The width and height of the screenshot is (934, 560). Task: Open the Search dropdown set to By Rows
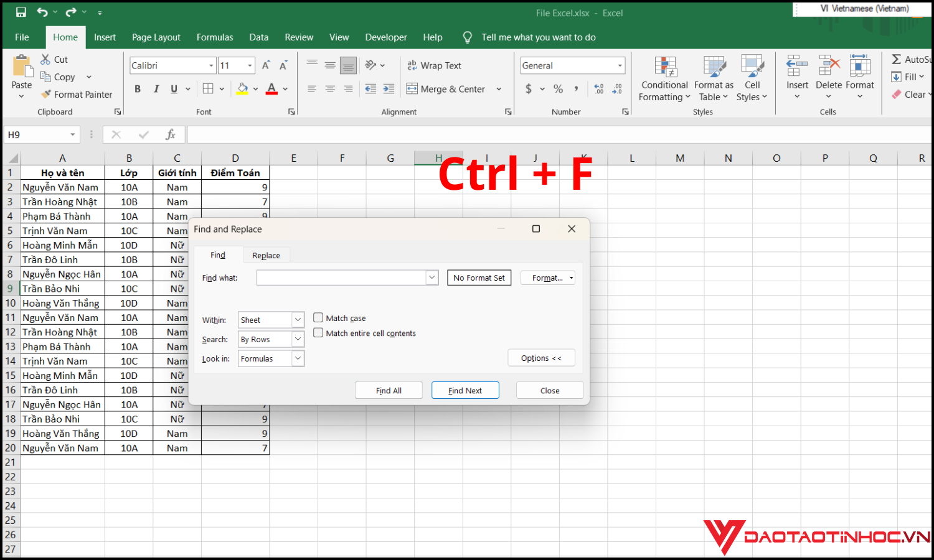pos(298,339)
